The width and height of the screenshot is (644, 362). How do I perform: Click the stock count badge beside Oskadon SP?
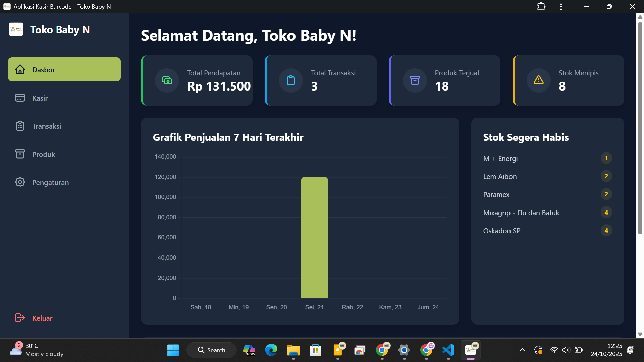(x=606, y=231)
